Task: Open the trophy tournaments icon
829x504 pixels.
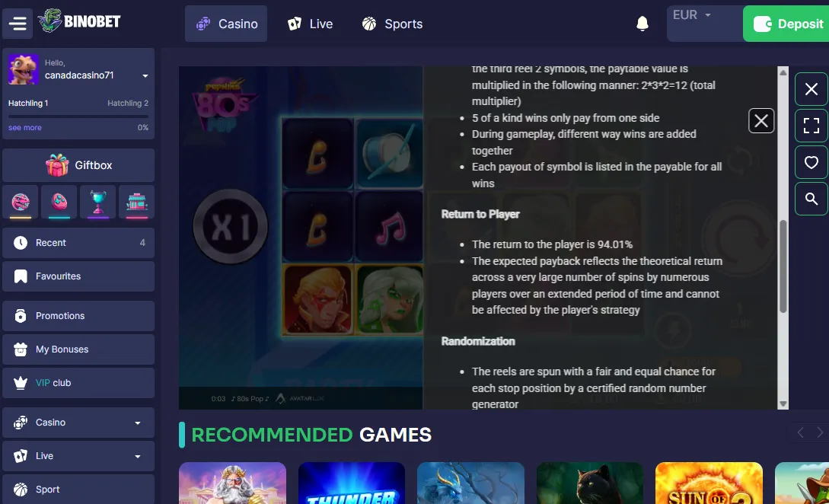Action: (97, 202)
